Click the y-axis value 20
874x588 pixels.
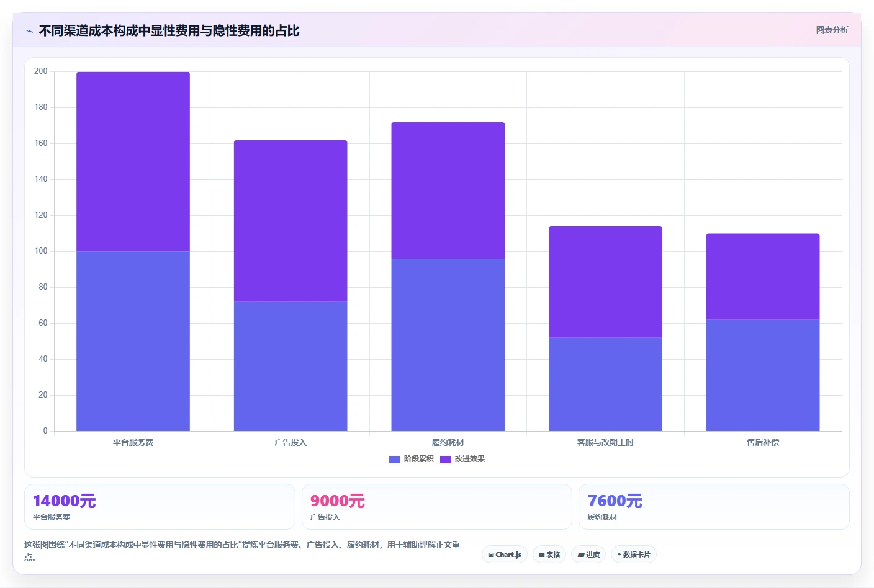[x=43, y=395]
